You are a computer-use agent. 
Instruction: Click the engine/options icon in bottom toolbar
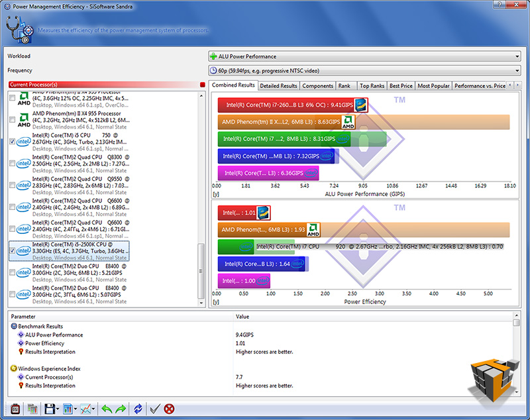tap(15, 409)
